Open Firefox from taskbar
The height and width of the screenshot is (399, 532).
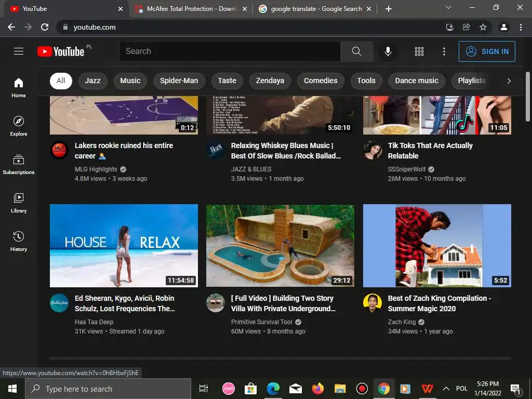click(x=318, y=389)
